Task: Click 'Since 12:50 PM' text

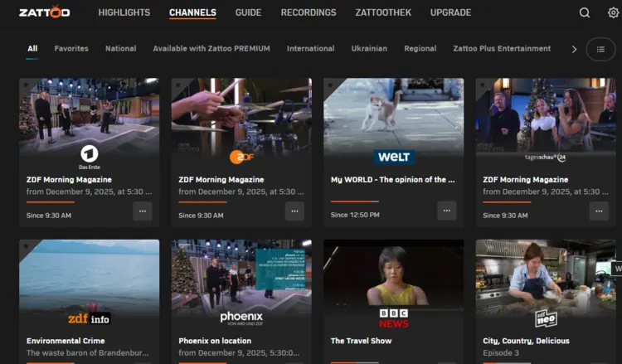Action: (355, 215)
